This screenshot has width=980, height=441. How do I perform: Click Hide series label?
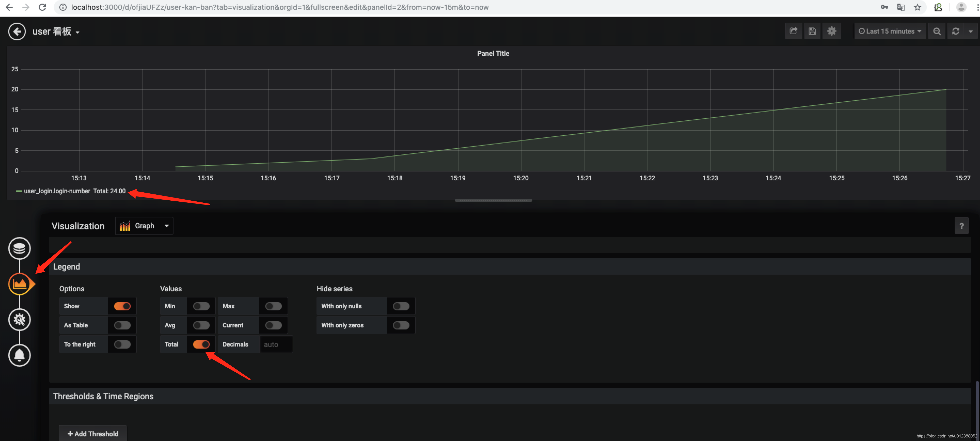pyautogui.click(x=334, y=289)
